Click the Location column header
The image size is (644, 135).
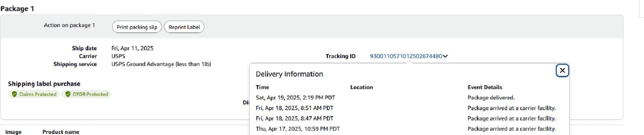pos(362,87)
